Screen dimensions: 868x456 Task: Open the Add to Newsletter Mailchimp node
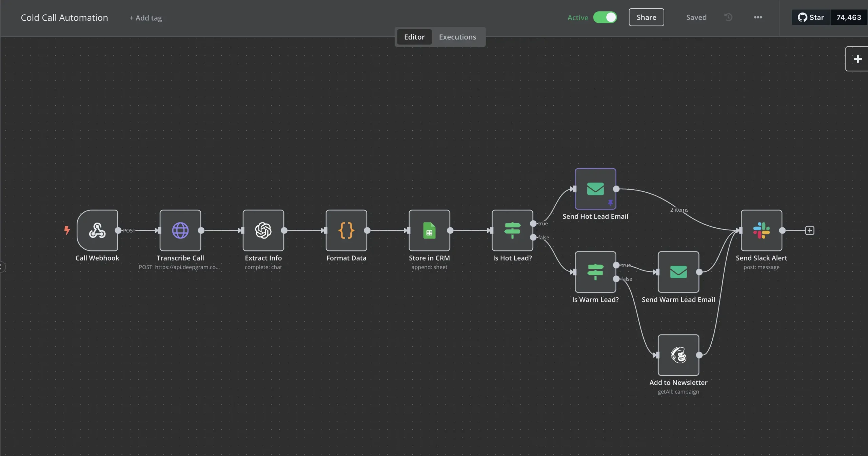[678, 355]
